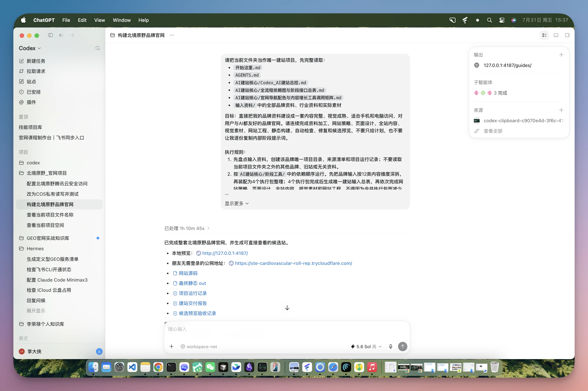Open task 改为COS私有读写并测试

[x=53, y=194]
